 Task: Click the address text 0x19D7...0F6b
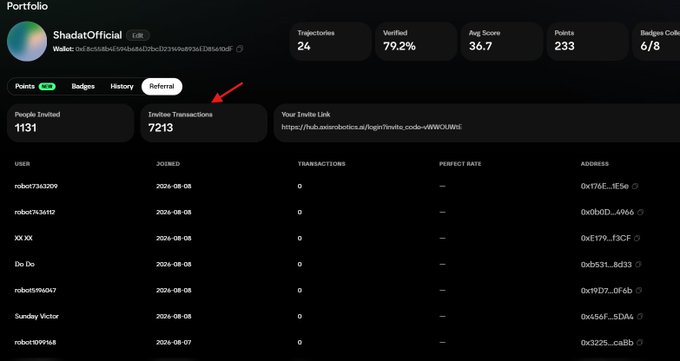[x=606, y=290]
